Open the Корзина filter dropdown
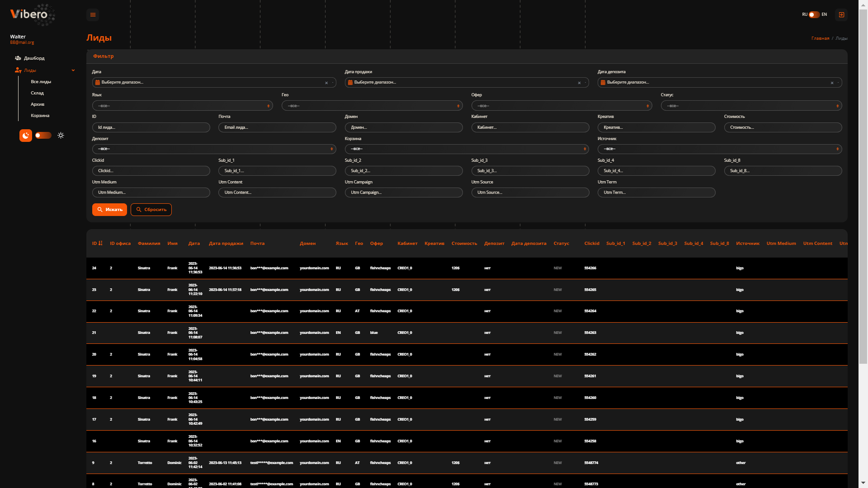868x488 pixels. (x=467, y=149)
